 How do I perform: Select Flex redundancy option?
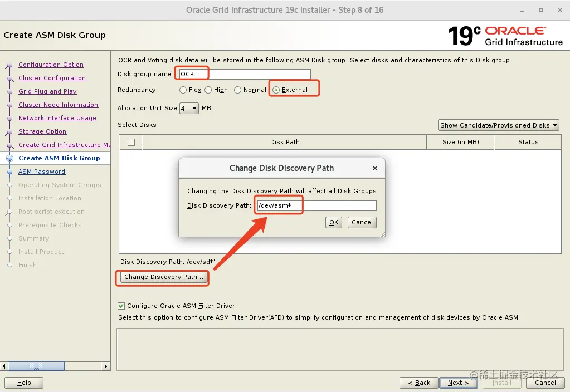tap(183, 90)
